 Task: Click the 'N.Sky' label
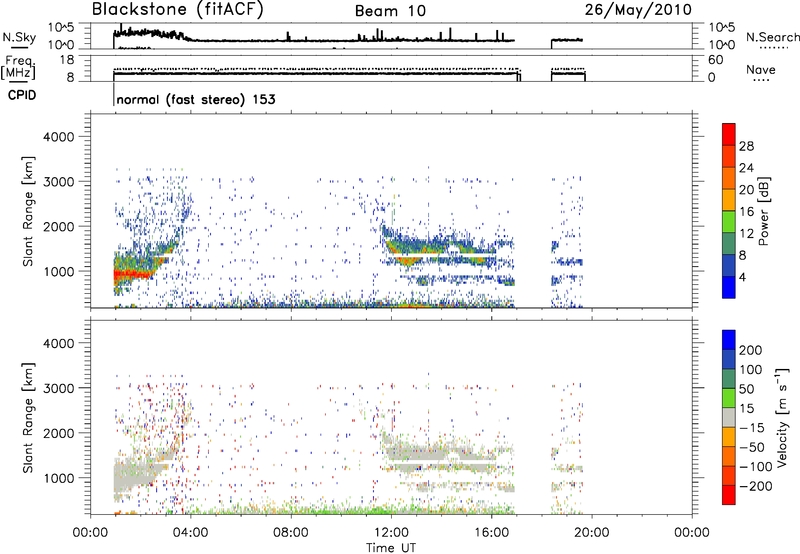tap(19, 38)
